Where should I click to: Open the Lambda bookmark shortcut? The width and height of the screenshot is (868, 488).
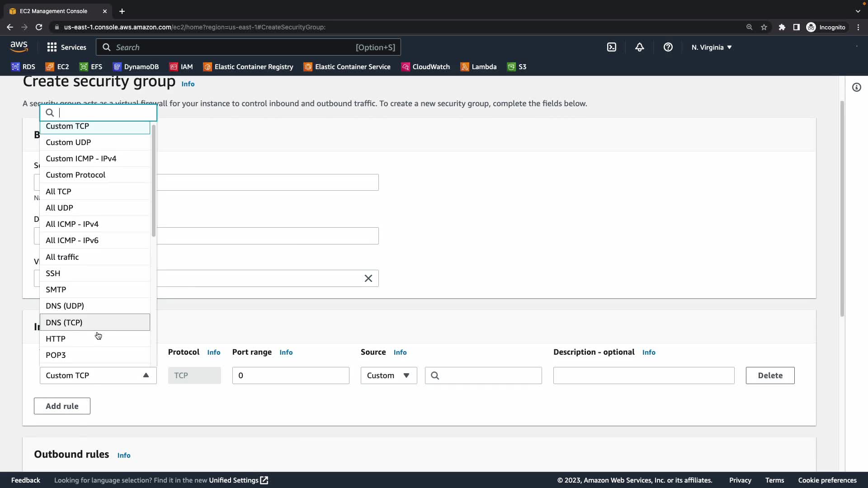(x=478, y=67)
